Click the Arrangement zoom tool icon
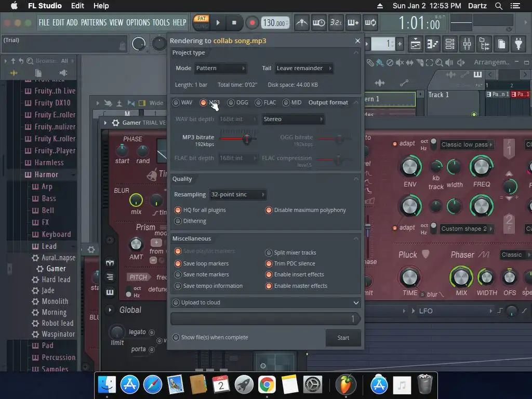 coord(439,63)
